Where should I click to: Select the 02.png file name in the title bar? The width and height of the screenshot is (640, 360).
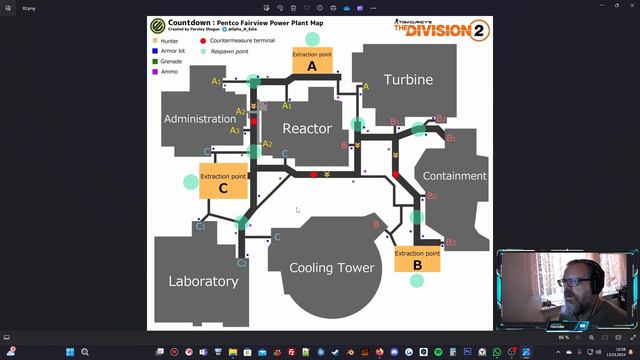29,8
